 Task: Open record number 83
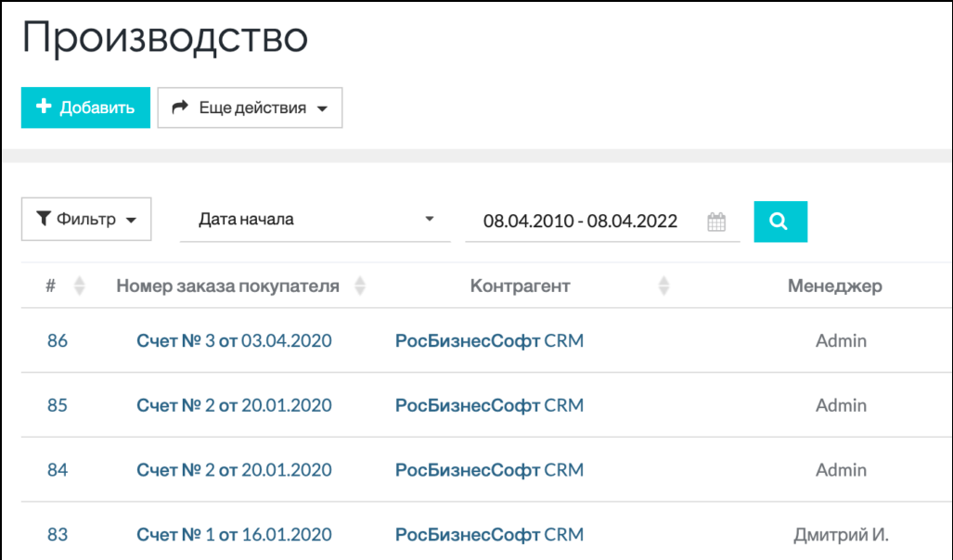click(58, 535)
